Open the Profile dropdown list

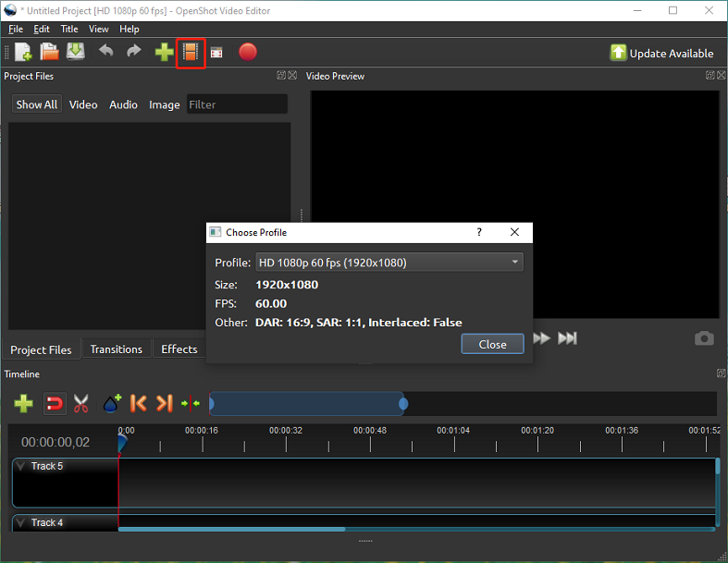click(389, 263)
